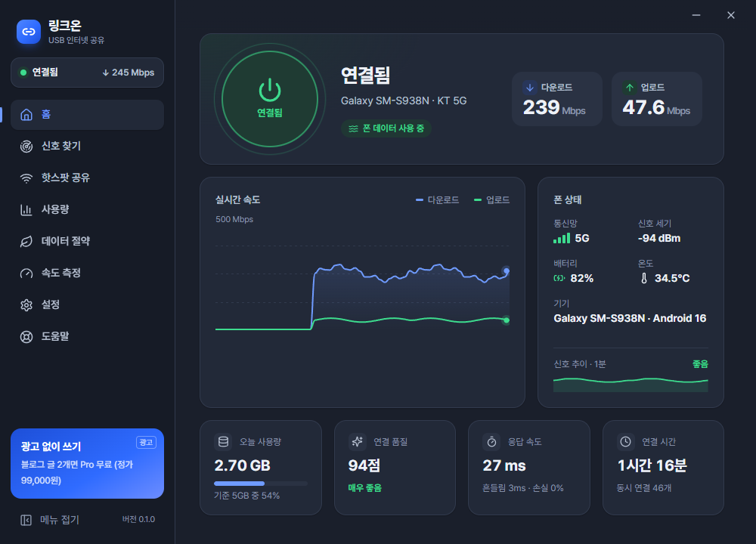Click the blue download endpoint on the chart
Image resolution: width=756 pixels, height=544 pixels.
(507, 270)
